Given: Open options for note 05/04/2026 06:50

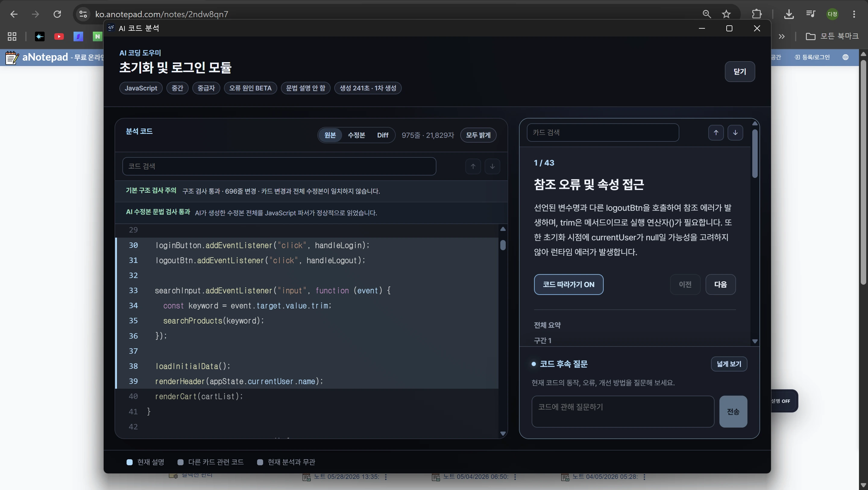Looking at the screenshot, I should 515,477.
